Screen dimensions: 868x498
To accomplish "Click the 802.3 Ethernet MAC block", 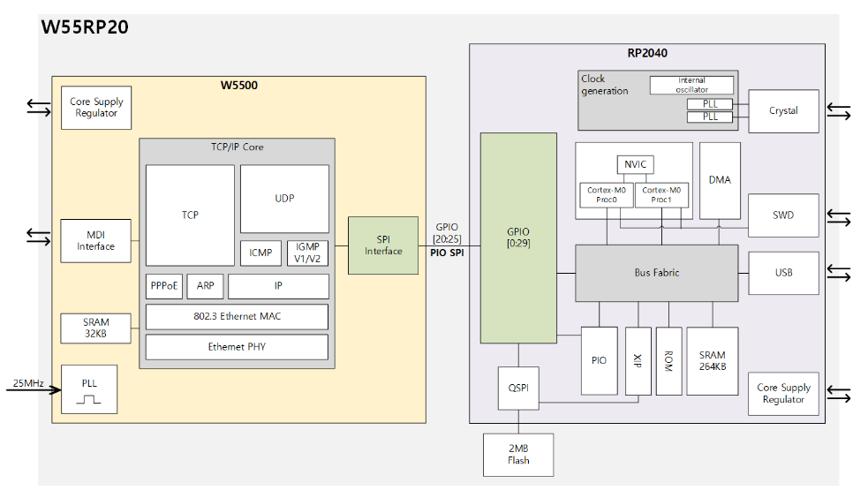I will pyautogui.click(x=237, y=316).
